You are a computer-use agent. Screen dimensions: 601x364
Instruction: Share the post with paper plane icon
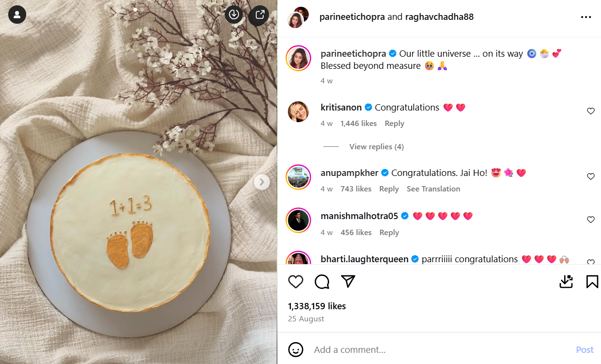[348, 282]
